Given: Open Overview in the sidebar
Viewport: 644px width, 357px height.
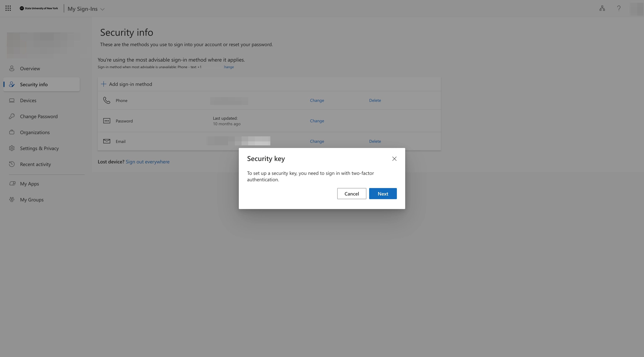Looking at the screenshot, I should tap(30, 69).
